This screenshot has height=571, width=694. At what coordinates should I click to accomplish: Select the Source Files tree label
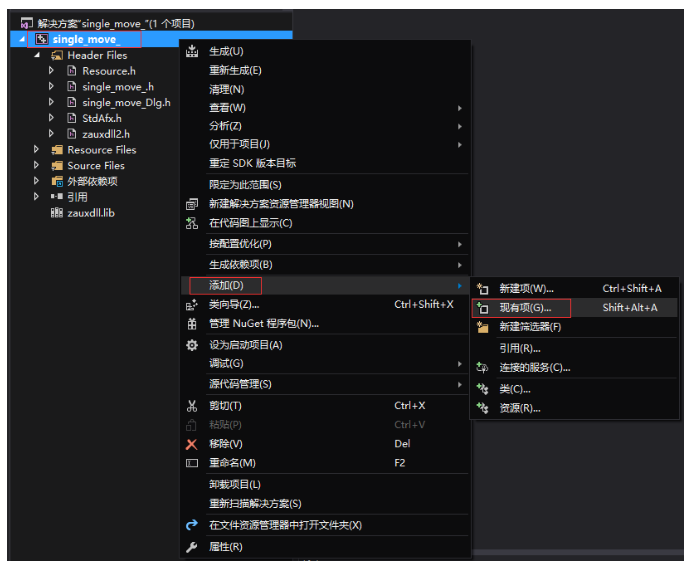coord(96,166)
